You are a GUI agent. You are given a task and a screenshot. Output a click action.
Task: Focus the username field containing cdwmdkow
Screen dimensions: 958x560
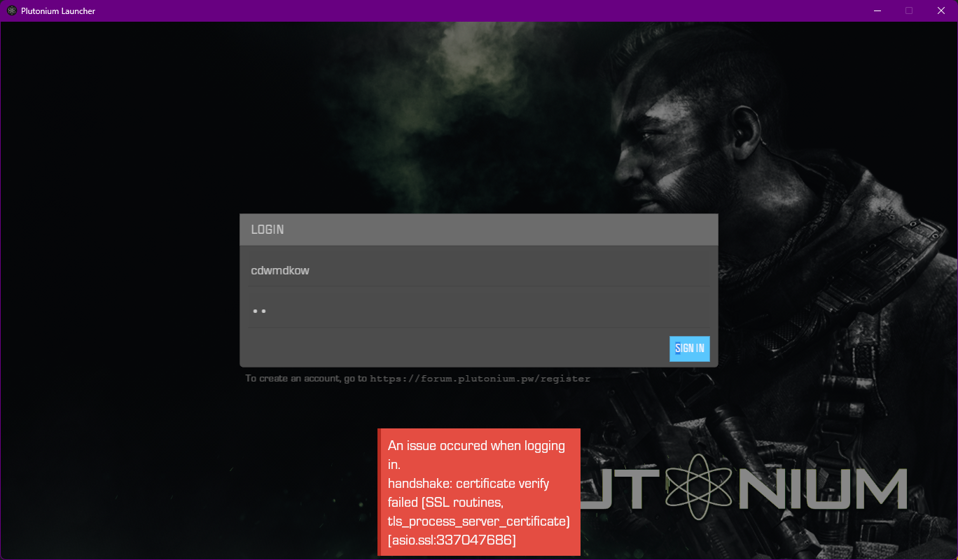pos(479,270)
